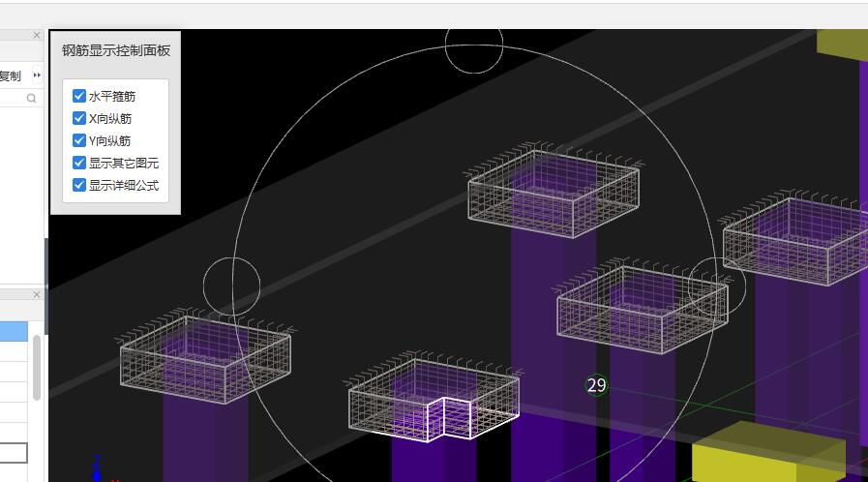Close the upper left panel
This screenshot has width=868, height=482.
pyautogui.click(x=37, y=35)
